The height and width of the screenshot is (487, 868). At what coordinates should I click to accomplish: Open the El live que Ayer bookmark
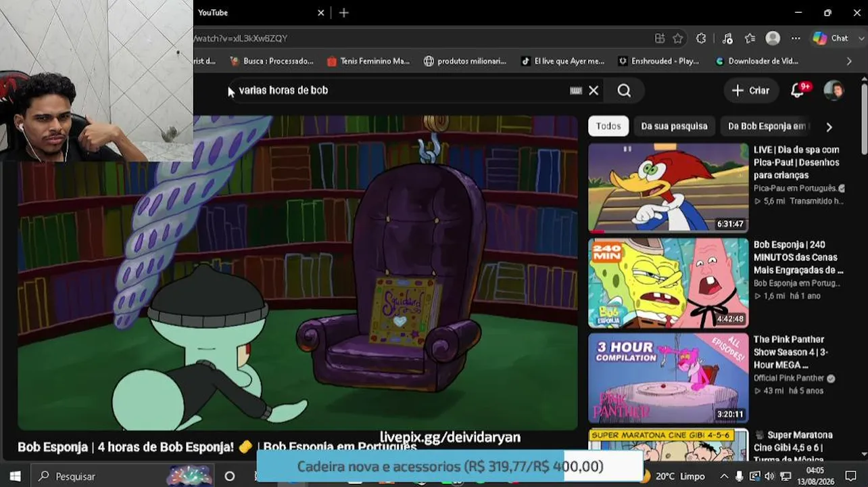pyautogui.click(x=562, y=61)
